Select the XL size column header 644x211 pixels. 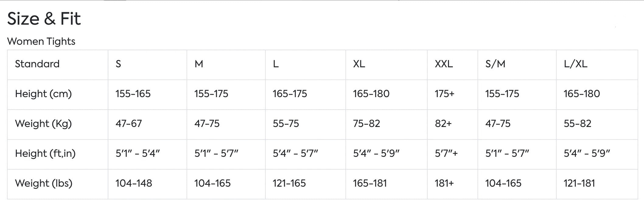pos(359,64)
